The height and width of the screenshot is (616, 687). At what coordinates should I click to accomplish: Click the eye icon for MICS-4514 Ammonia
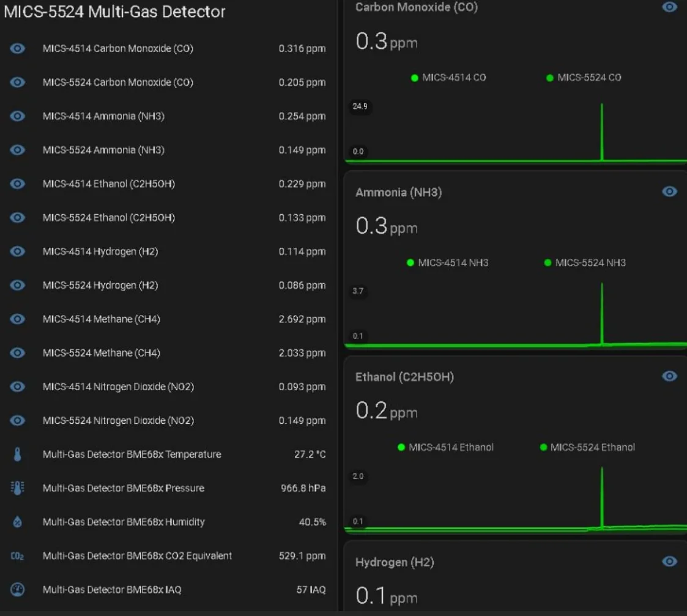point(18,116)
